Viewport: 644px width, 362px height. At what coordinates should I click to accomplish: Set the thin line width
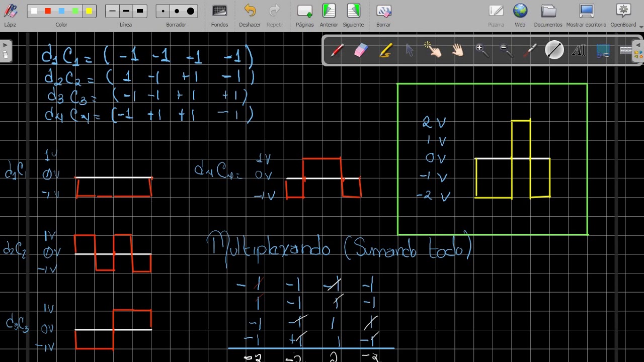tap(113, 11)
